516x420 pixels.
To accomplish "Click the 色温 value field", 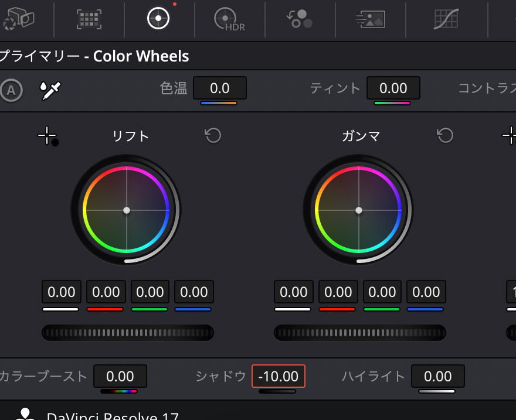I will click(220, 88).
